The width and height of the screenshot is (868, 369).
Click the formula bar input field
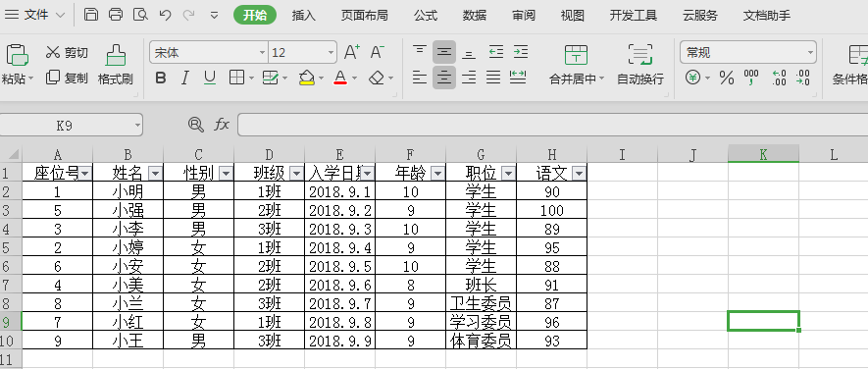552,125
